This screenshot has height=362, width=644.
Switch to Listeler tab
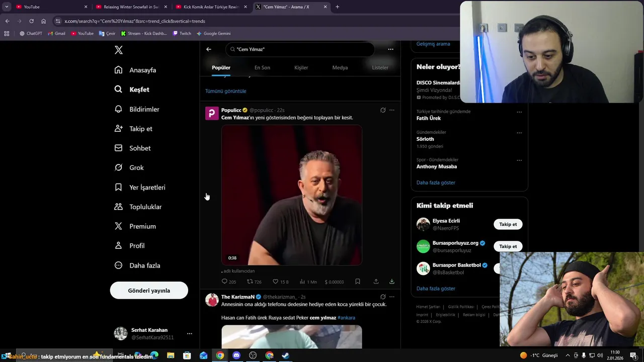tap(380, 67)
